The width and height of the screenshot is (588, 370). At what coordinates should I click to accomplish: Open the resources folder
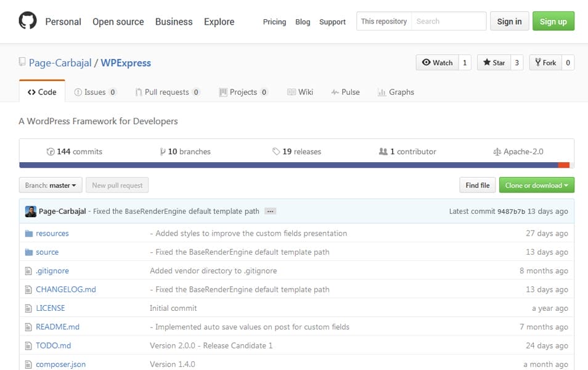click(x=52, y=233)
